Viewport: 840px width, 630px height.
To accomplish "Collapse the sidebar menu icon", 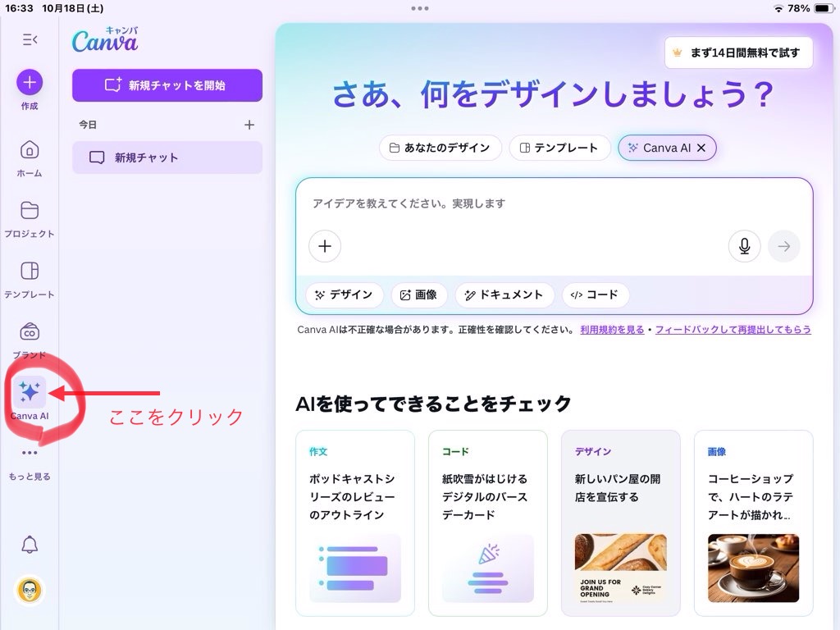I will coord(30,39).
